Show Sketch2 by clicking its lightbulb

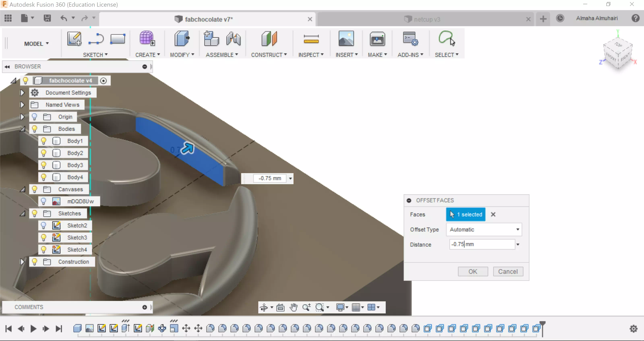pos(43,225)
